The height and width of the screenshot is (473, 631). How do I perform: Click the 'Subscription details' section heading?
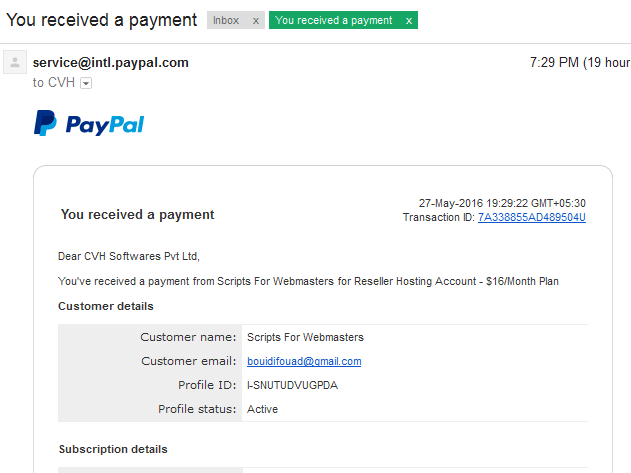pyautogui.click(x=113, y=449)
